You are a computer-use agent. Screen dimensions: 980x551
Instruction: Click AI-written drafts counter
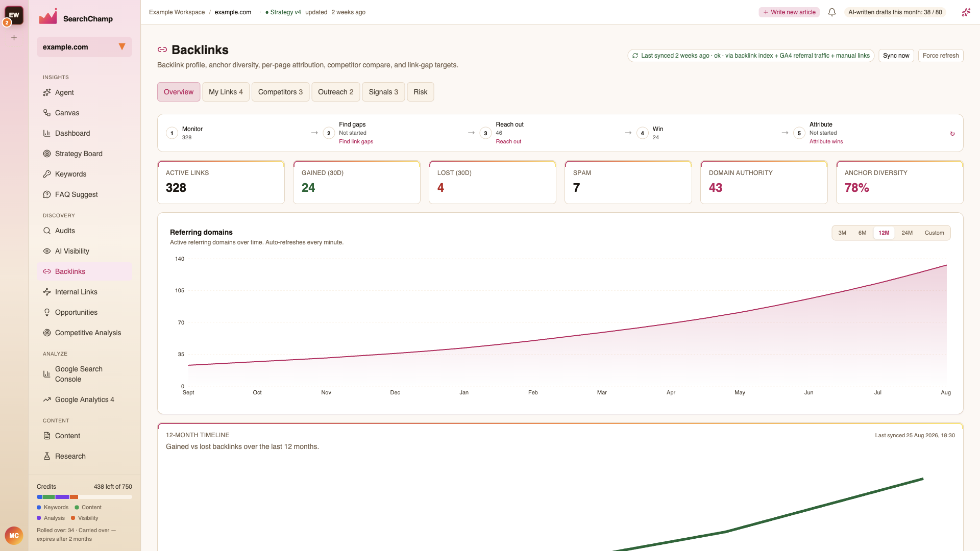point(895,12)
